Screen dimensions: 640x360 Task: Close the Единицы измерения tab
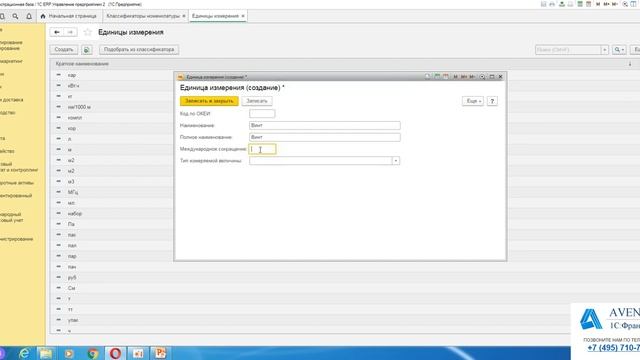pyautogui.click(x=243, y=16)
